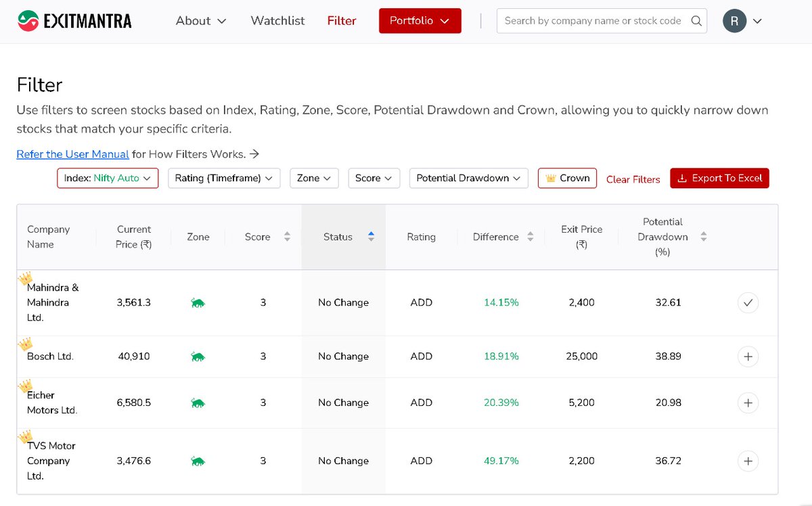Click current price 6,580.5
The width and height of the screenshot is (812, 506).
click(x=134, y=403)
